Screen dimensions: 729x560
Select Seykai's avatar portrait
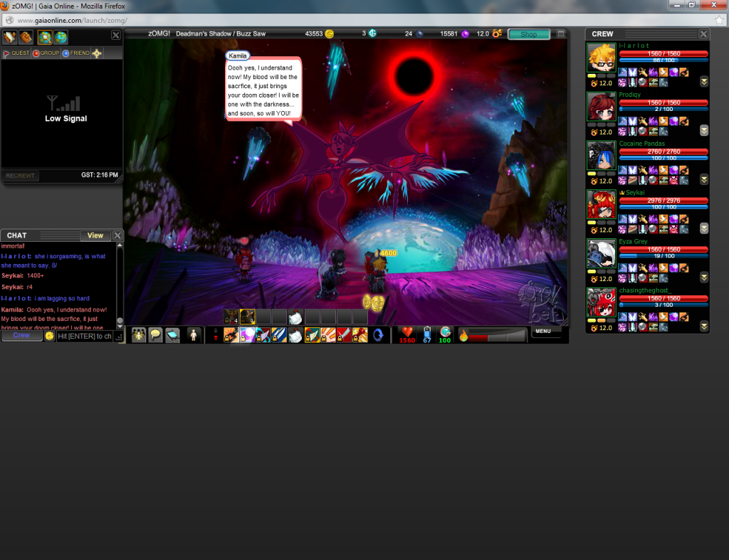[601, 204]
